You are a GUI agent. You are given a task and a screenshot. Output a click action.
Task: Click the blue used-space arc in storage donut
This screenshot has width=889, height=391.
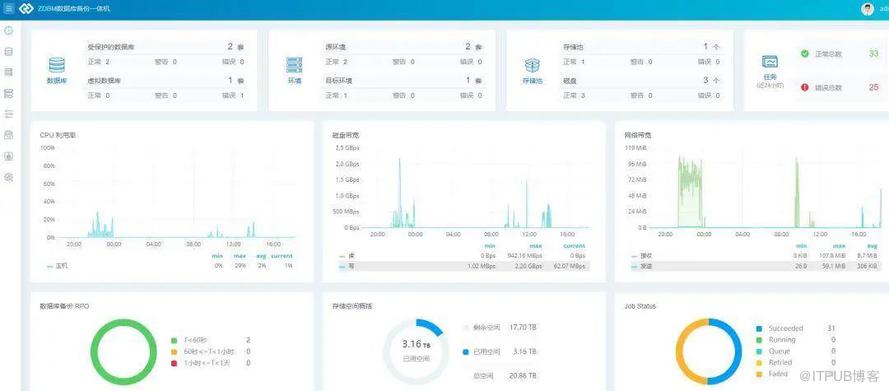pos(430,326)
